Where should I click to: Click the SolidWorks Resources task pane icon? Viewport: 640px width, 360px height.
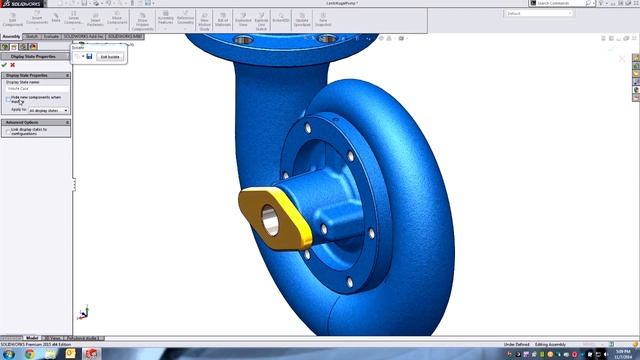[x=636, y=58]
